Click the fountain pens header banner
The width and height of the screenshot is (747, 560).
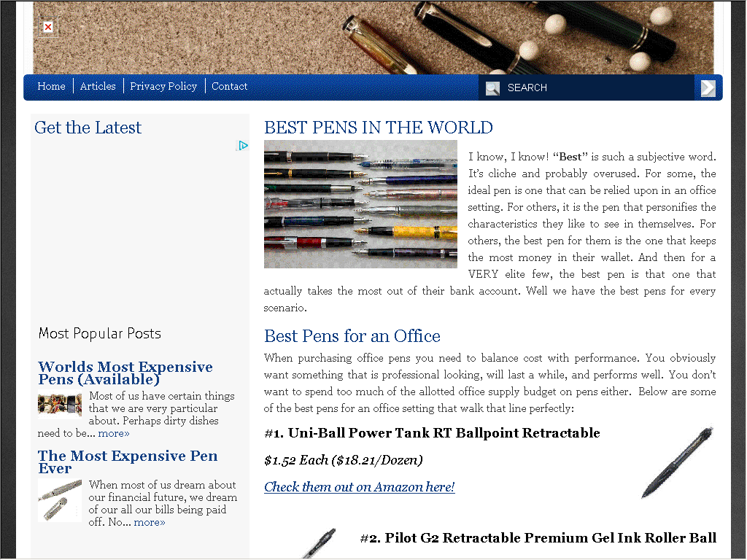click(x=373, y=38)
